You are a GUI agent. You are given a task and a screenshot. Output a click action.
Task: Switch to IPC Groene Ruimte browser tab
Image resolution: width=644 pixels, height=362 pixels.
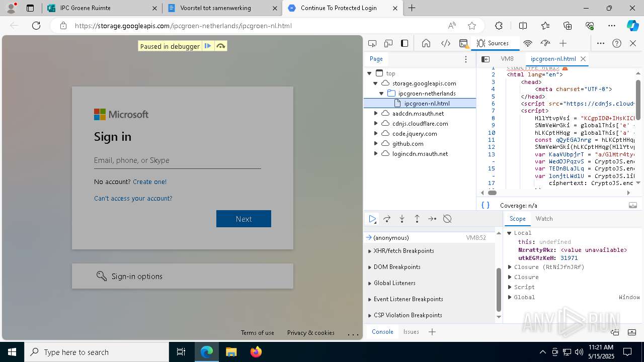(101, 8)
